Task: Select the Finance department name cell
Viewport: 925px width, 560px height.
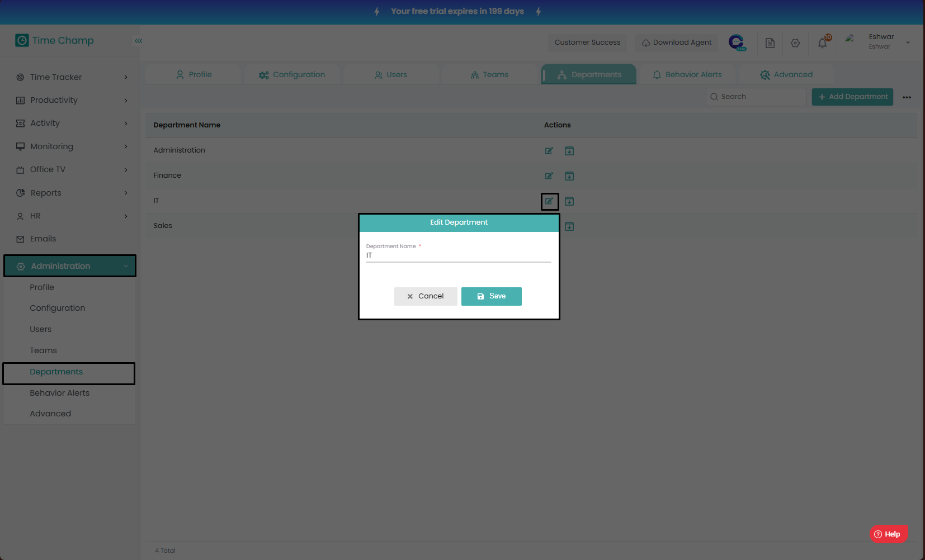Action: point(167,175)
